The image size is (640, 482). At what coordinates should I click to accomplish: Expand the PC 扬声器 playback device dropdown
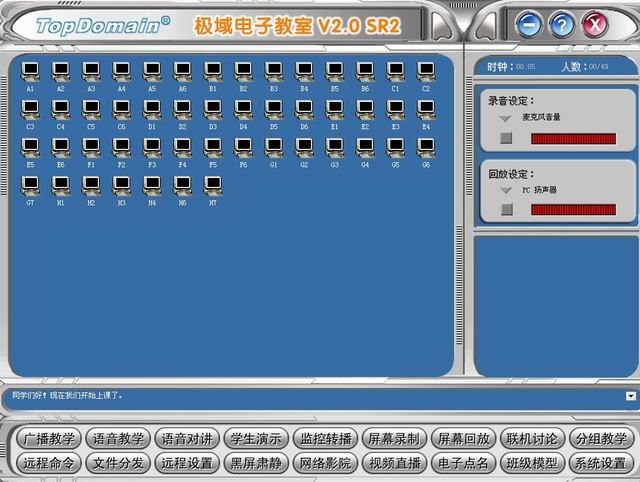coord(506,189)
